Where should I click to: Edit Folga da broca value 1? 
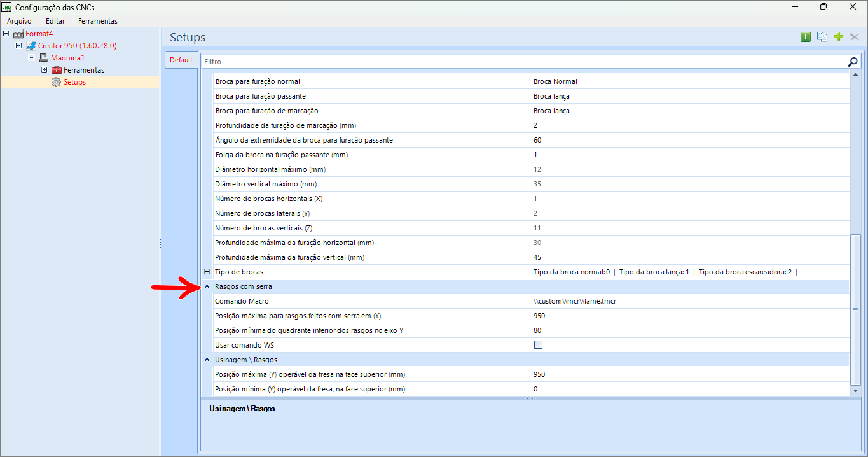click(x=690, y=155)
